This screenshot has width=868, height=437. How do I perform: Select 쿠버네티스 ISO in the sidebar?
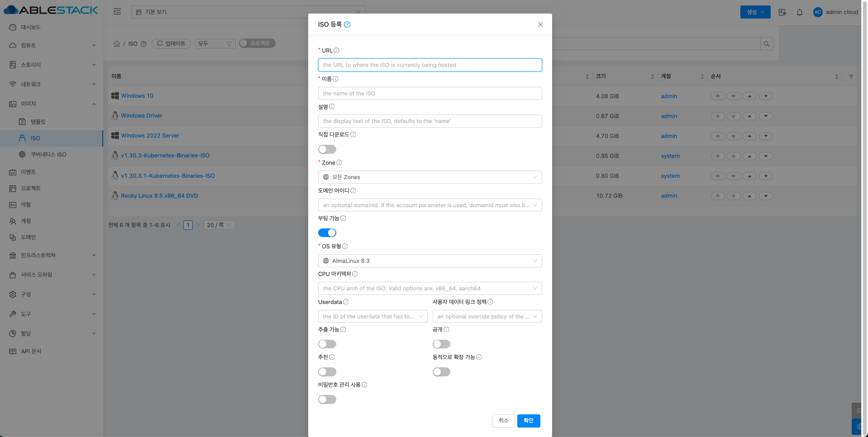(48, 155)
